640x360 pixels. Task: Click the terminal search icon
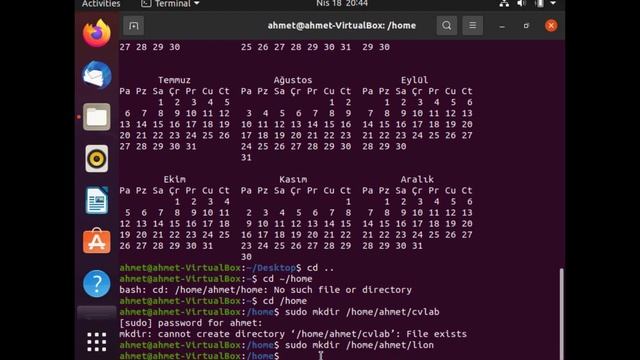(x=447, y=26)
